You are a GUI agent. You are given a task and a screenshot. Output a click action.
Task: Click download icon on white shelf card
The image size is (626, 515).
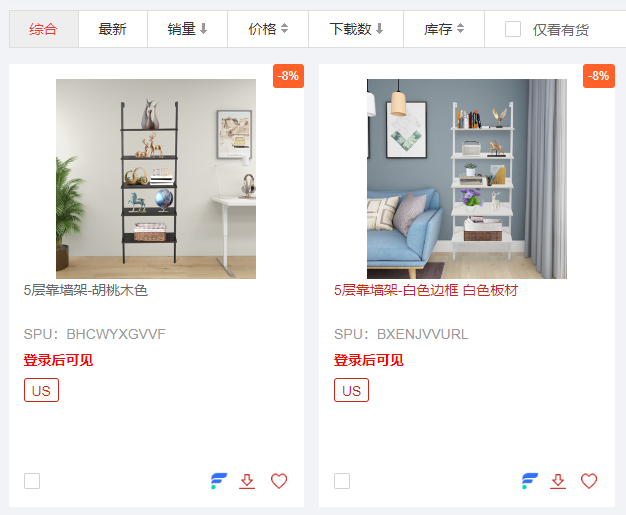(558, 481)
